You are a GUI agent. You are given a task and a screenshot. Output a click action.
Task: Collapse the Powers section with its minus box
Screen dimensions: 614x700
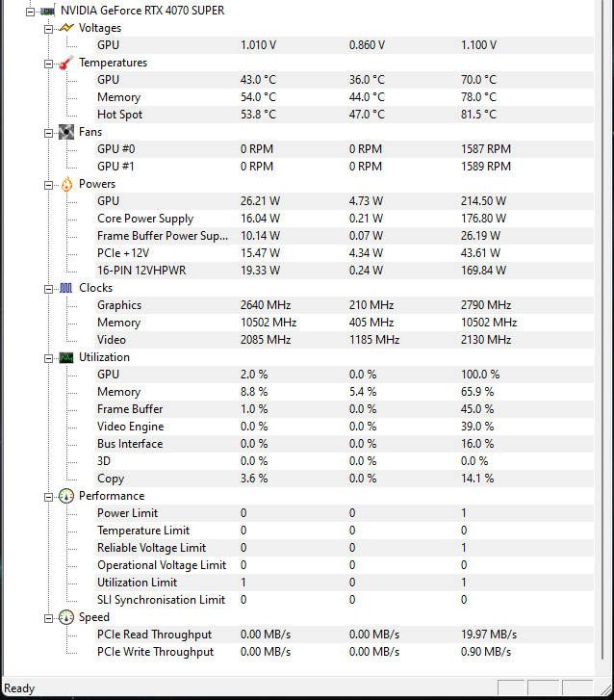[49, 184]
